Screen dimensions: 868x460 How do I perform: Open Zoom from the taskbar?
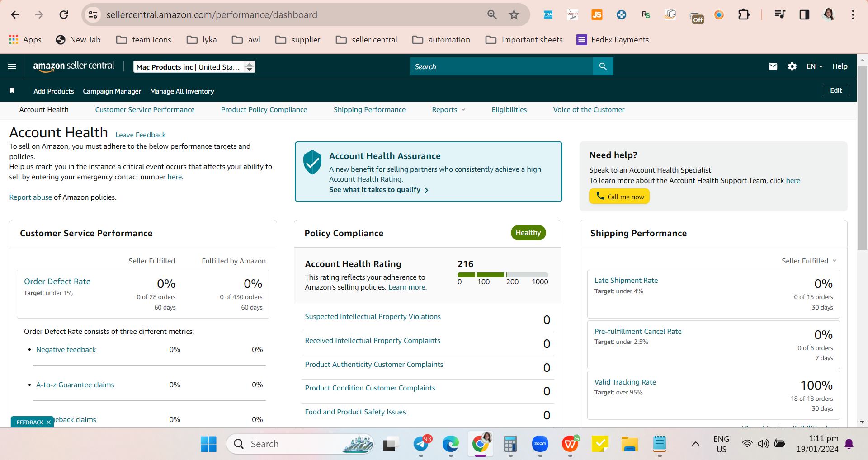[540, 444]
